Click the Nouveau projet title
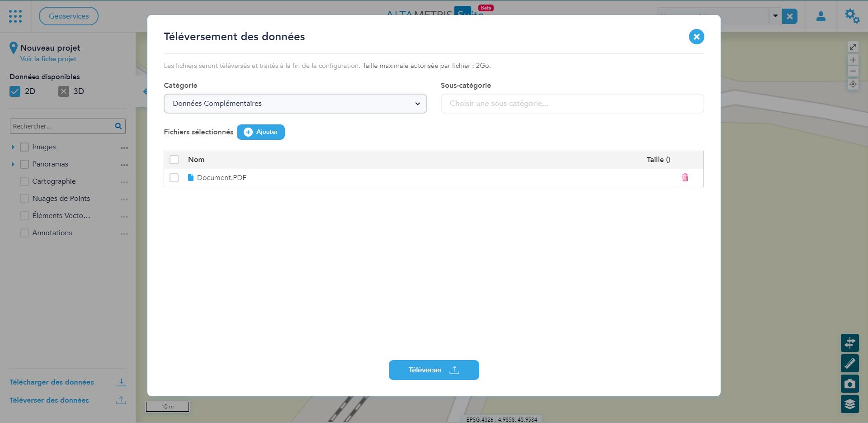The width and height of the screenshot is (868, 423). click(x=50, y=48)
